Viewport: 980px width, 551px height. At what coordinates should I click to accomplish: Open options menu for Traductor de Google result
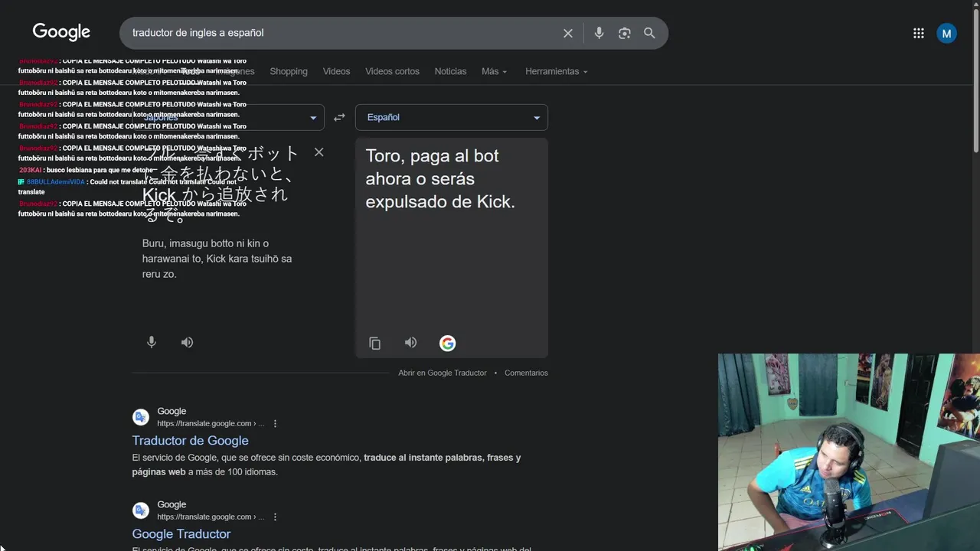pyautogui.click(x=275, y=423)
